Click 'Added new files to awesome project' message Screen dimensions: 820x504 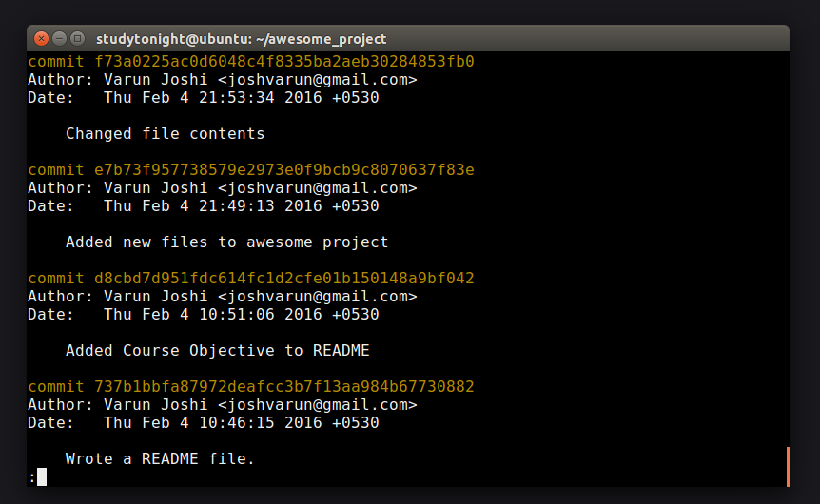(227, 242)
